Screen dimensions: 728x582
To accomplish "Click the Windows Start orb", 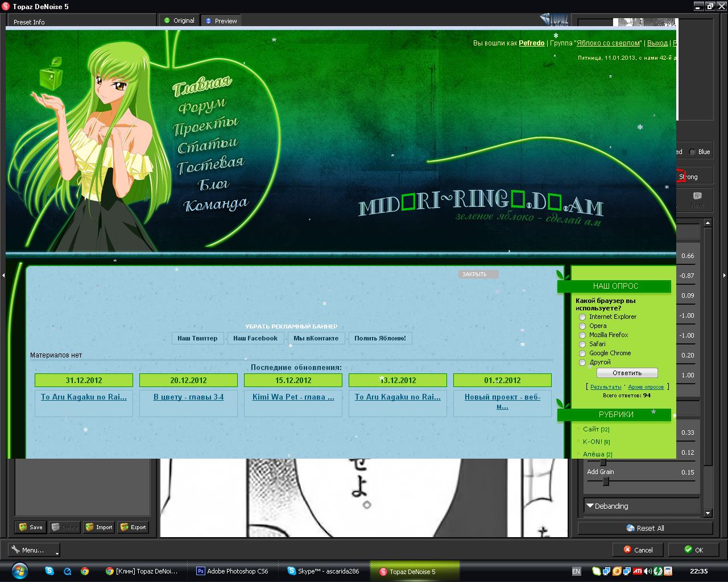I will (19, 571).
